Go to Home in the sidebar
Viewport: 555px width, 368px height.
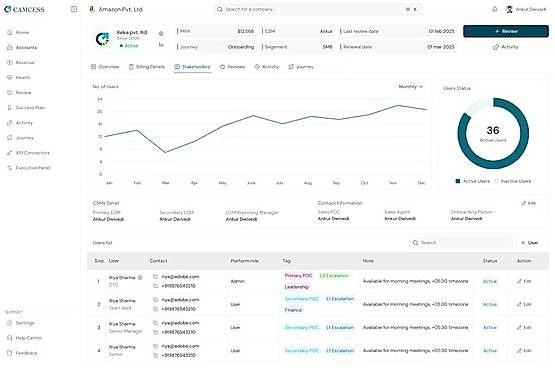pyautogui.click(x=18, y=32)
